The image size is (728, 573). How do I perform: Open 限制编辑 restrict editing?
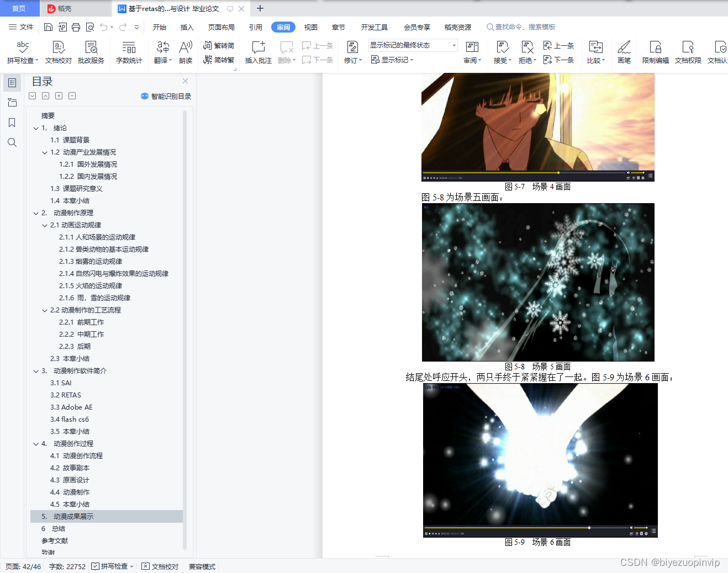(x=656, y=52)
